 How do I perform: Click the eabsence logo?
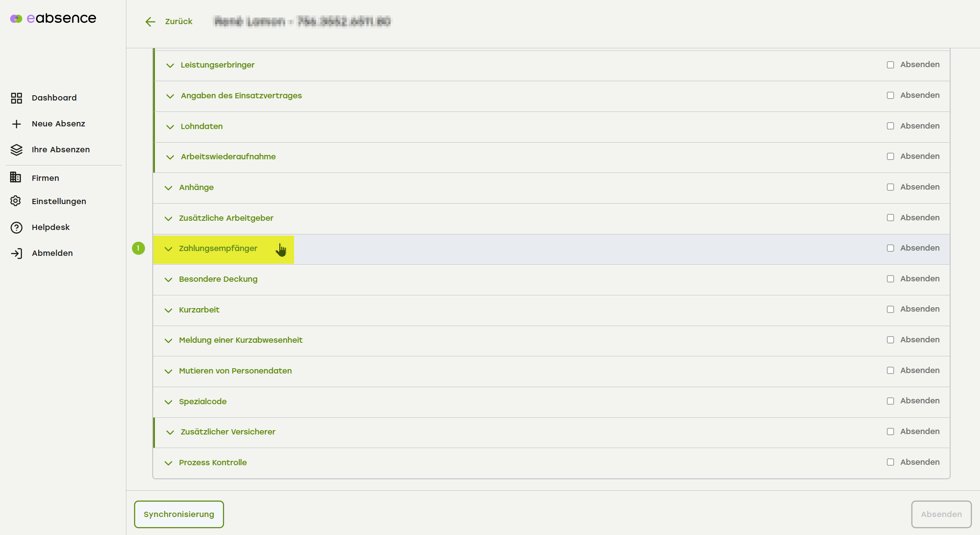(x=53, y=18)
